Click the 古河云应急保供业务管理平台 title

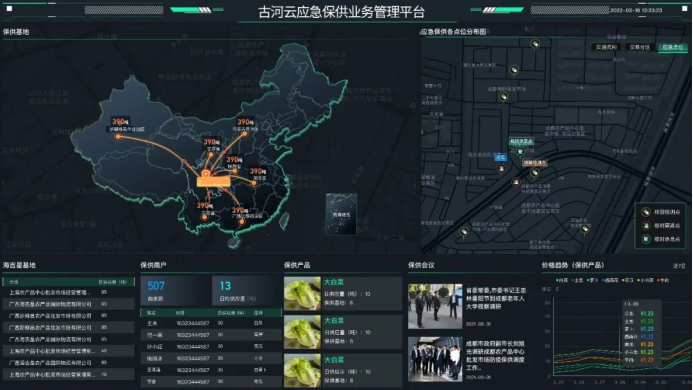(x=341, y=12)
